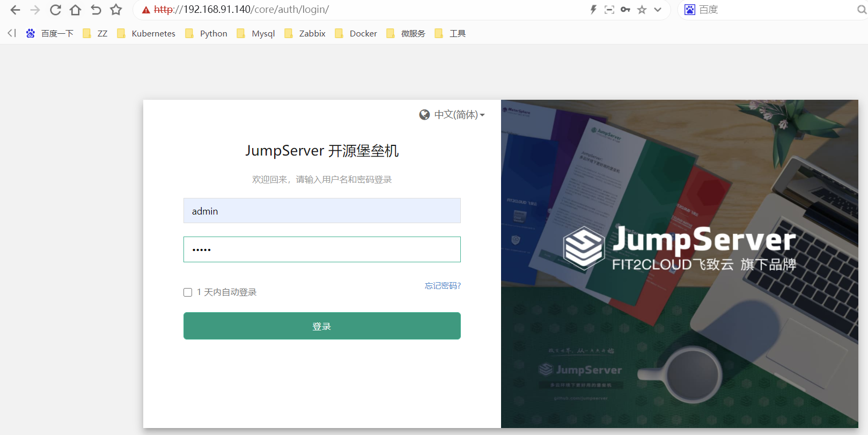The image size is (868, 435).
Task: Click the JumpServer 开源堡垒机 heading
Action: (322, 151)
